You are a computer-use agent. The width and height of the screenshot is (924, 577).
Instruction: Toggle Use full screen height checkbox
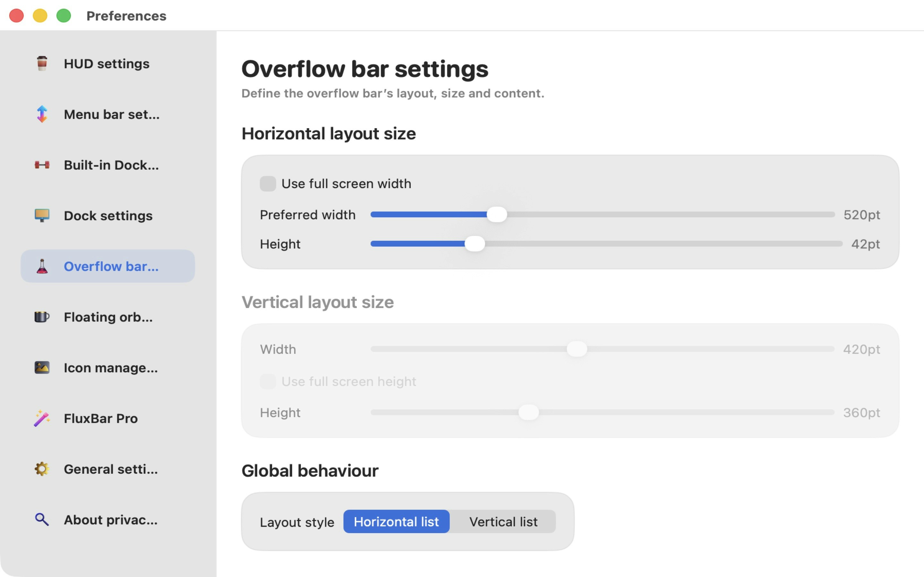[268, 381]
